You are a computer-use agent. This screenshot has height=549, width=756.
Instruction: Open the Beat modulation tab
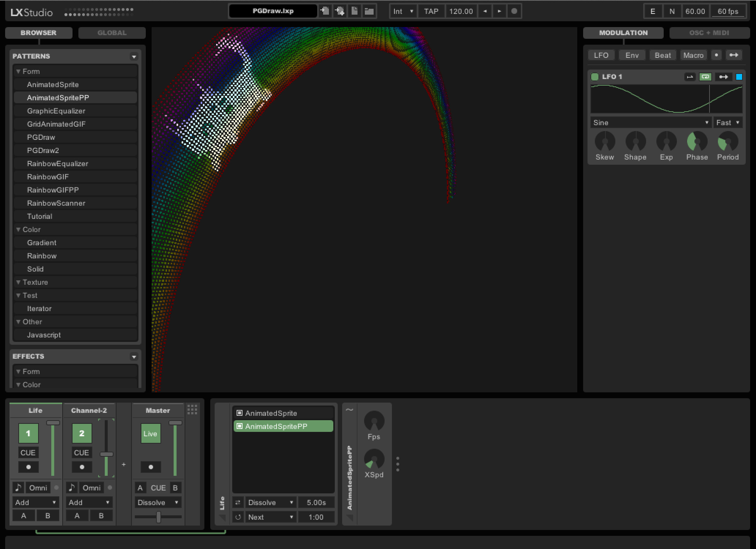tap(662, 55)
